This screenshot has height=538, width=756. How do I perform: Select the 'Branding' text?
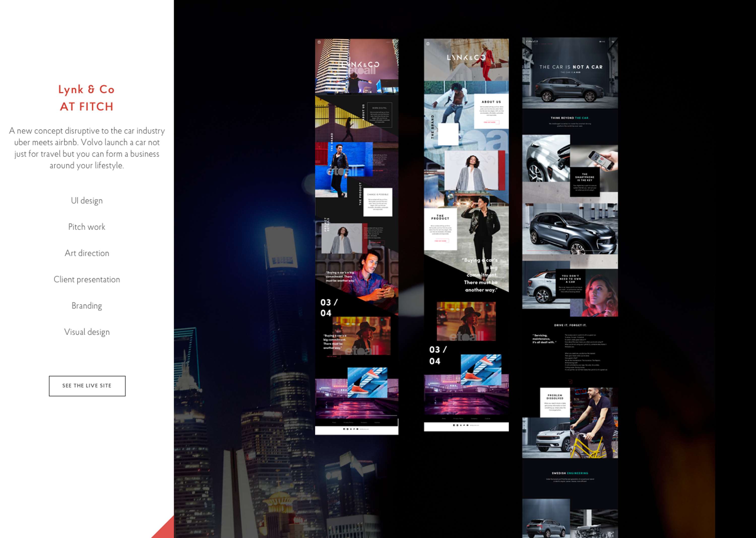[87, 306]
